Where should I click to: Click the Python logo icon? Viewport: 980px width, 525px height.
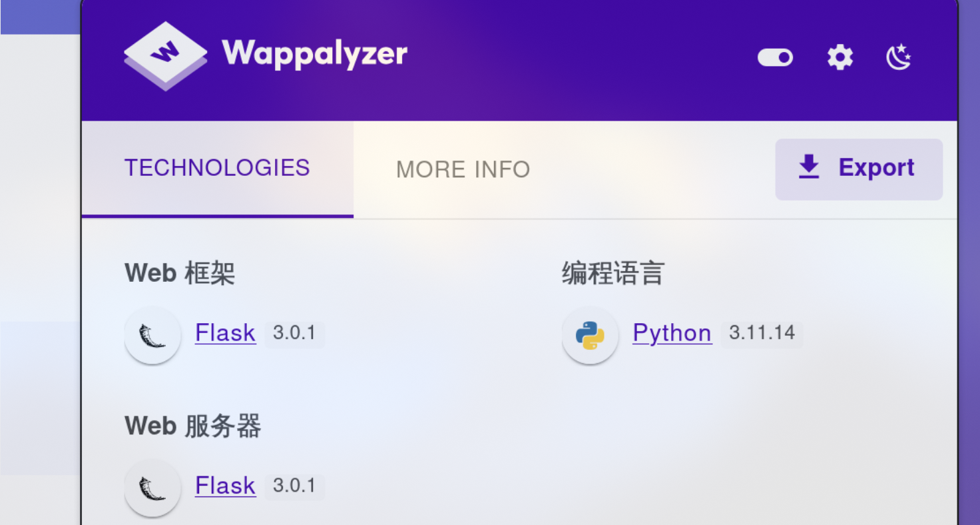coord(590,335)
